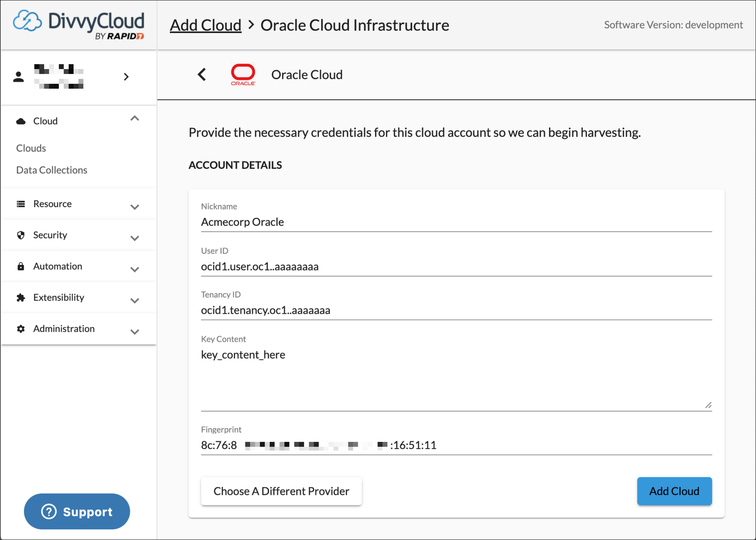Image resolution: width=756 pixels, height=540 pixels.
Task: Click the Oracle logo icon
Action: pyautogui.click(x=243, y=75)
